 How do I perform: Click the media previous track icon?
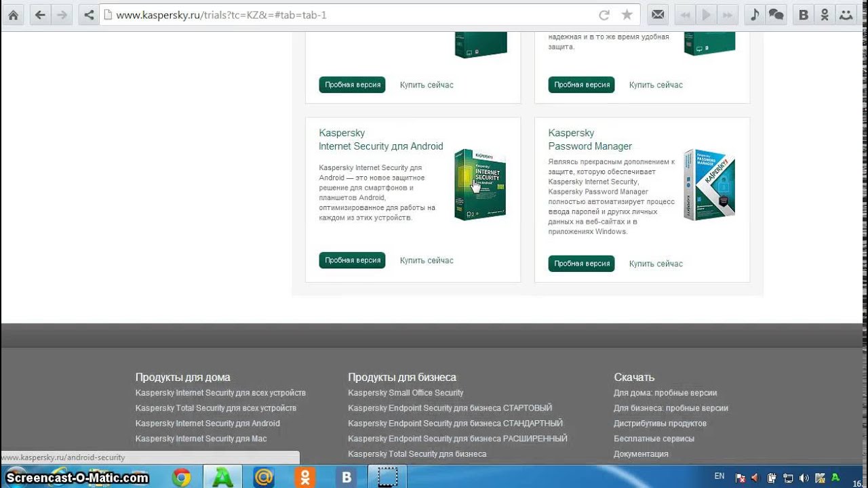[x=684, y=15]
